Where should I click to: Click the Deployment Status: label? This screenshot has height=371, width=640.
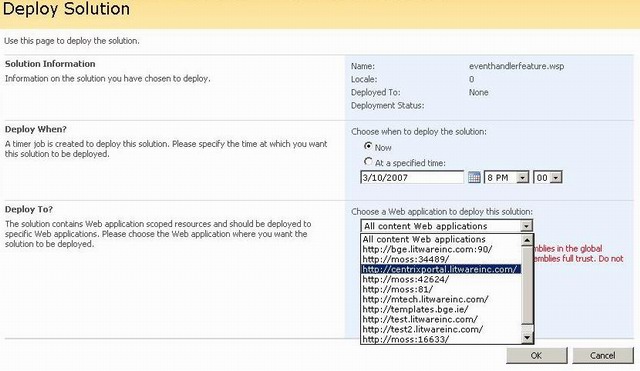pyautogui.click(x=387, y=105)
